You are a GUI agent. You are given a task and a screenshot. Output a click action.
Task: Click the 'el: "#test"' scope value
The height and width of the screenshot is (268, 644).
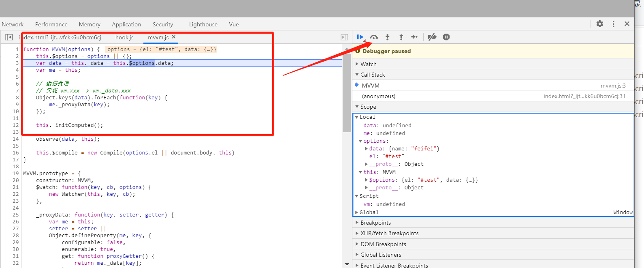[x=386, y=157]
